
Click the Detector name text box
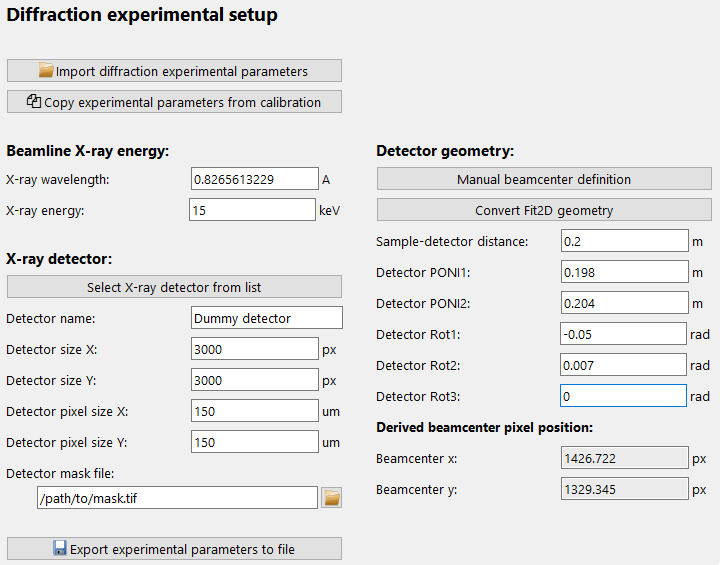(266, 318)
